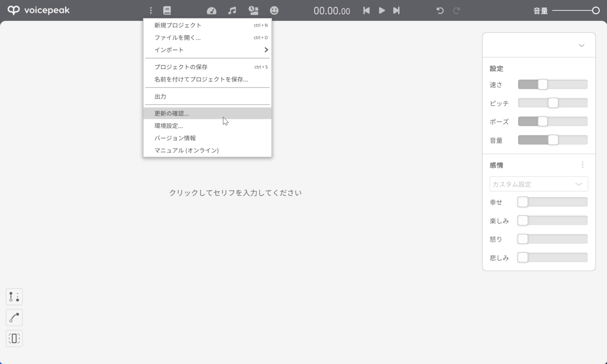Expand the narrator dropdown chevron in right panel
The width and height of the screenshot is (607, 364).
581,45
